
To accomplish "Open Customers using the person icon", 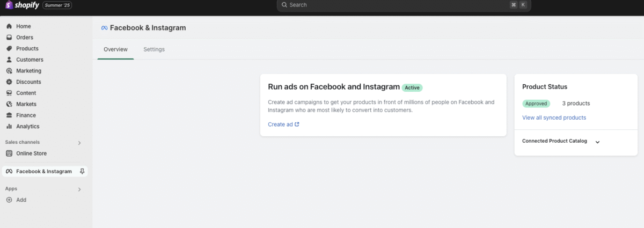I will 9,60.
